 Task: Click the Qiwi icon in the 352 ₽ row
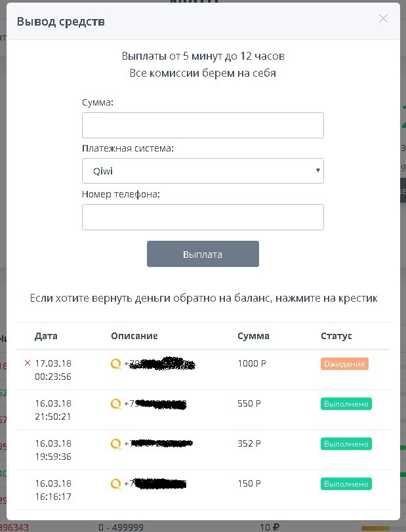tap(116, 444)
